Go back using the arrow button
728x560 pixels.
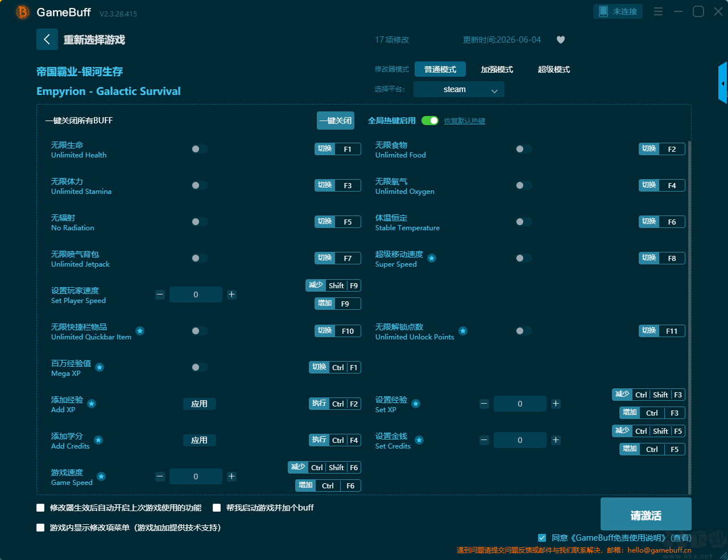[47, 39]
